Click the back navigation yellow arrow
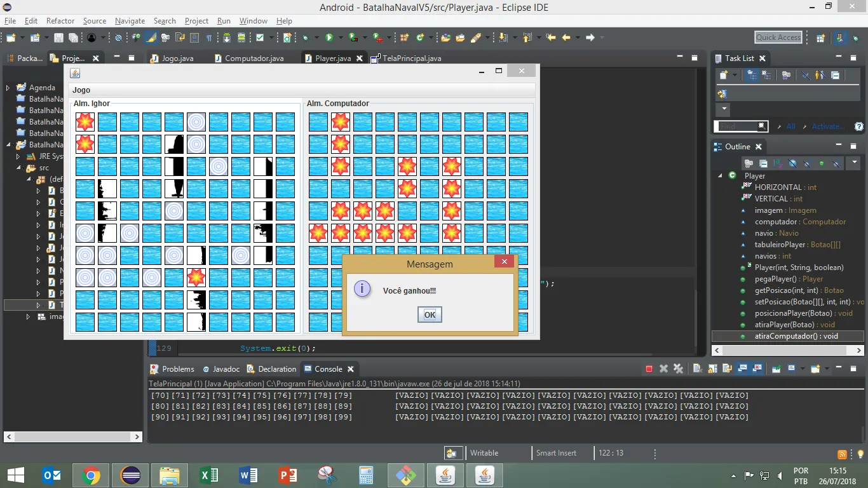 pyautogui.click(x=566, y=38)
